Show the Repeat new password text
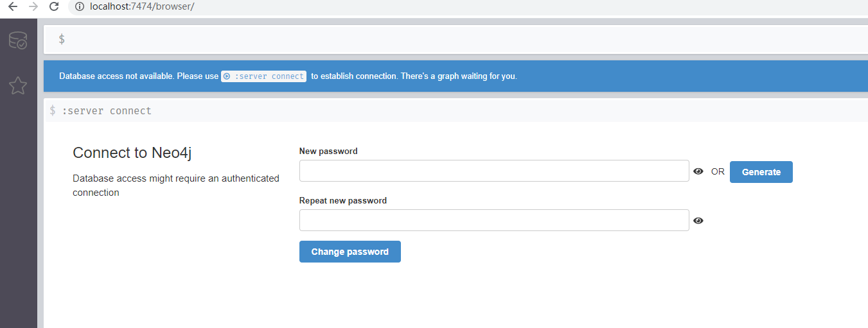 click(x=698, y=221)
